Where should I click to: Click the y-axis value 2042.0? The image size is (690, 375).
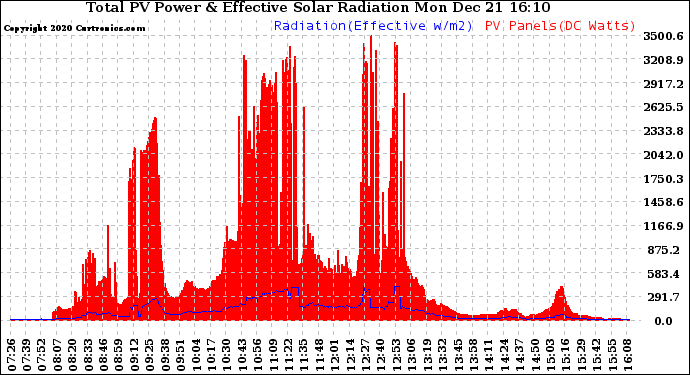coord(664,155)
